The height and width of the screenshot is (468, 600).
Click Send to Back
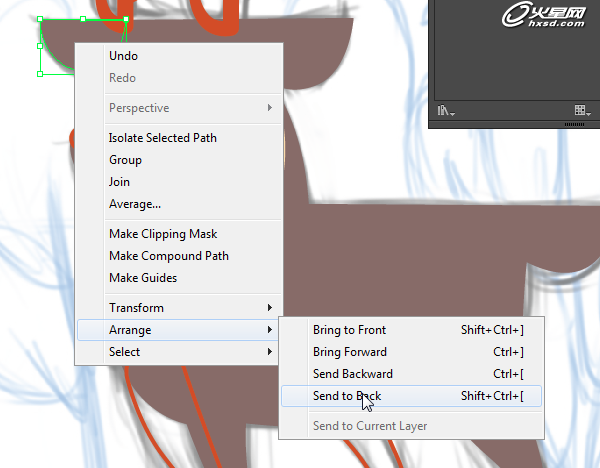[x=411, y=396]
